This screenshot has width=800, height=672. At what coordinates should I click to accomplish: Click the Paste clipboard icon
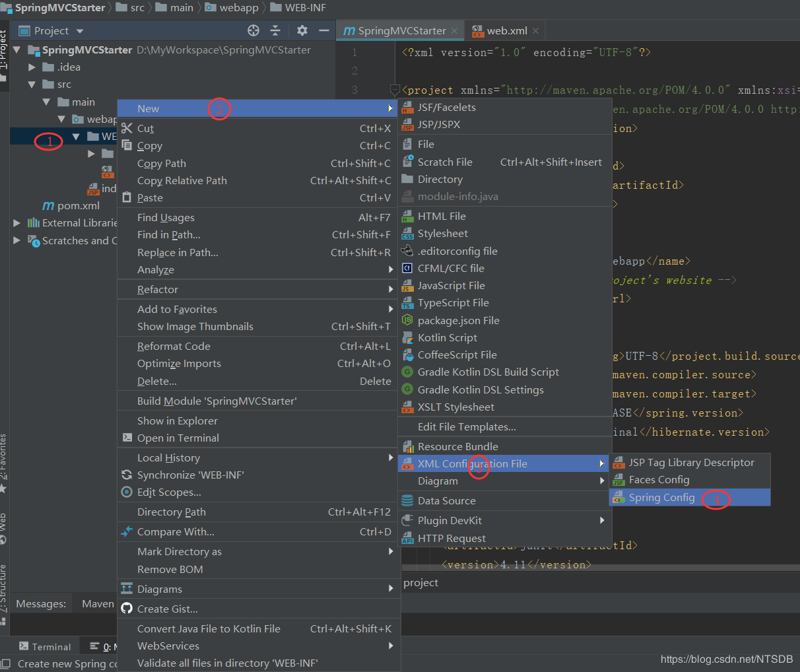tap(127, 197)
